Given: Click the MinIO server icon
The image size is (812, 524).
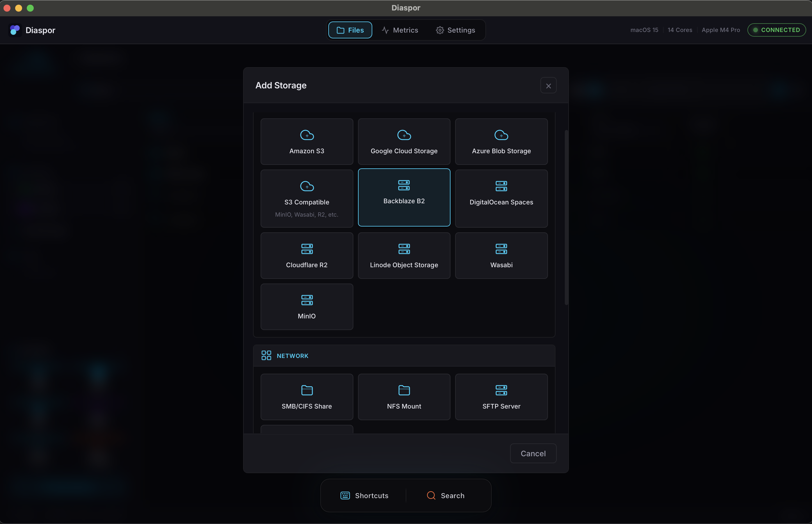Looking at the screenshot, I should point(307,300).
